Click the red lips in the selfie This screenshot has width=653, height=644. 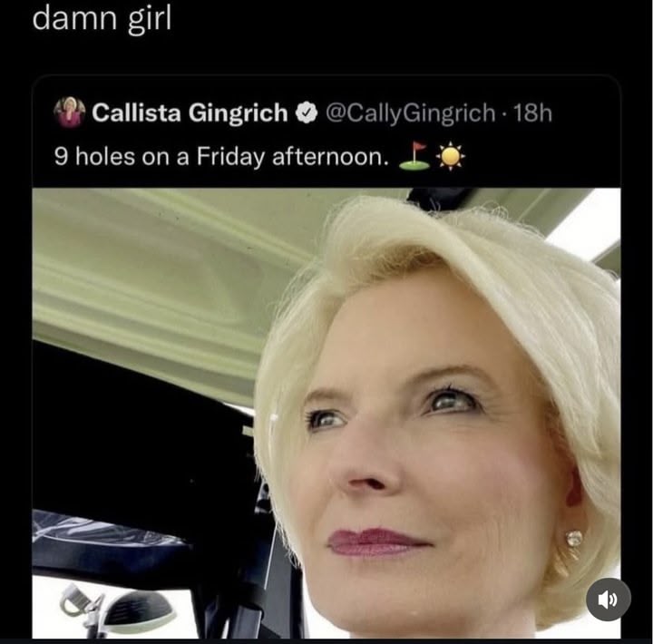tap(376, 542)
